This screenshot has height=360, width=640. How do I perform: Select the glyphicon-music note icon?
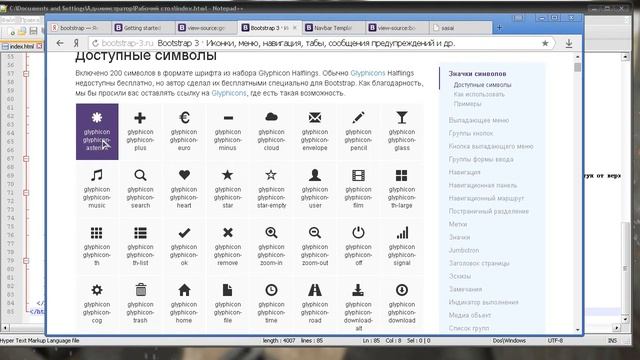tap(97, 176)
